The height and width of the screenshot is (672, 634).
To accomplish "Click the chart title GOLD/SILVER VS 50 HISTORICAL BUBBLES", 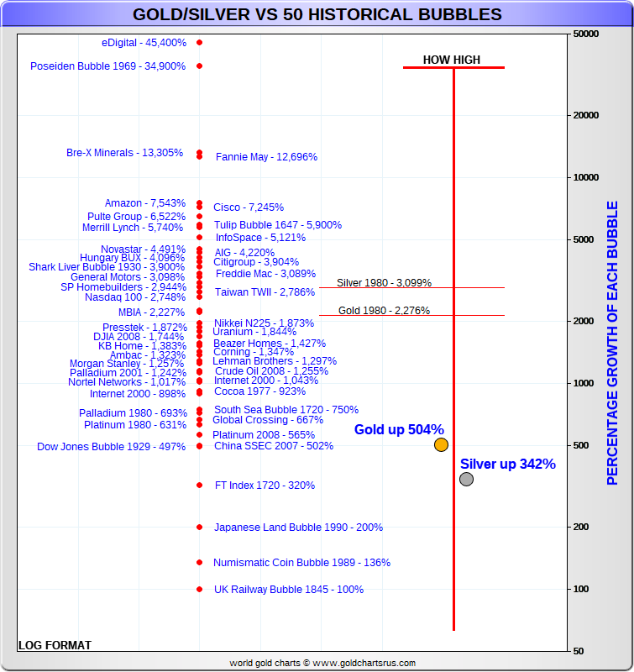I will (x=317, y=14).
